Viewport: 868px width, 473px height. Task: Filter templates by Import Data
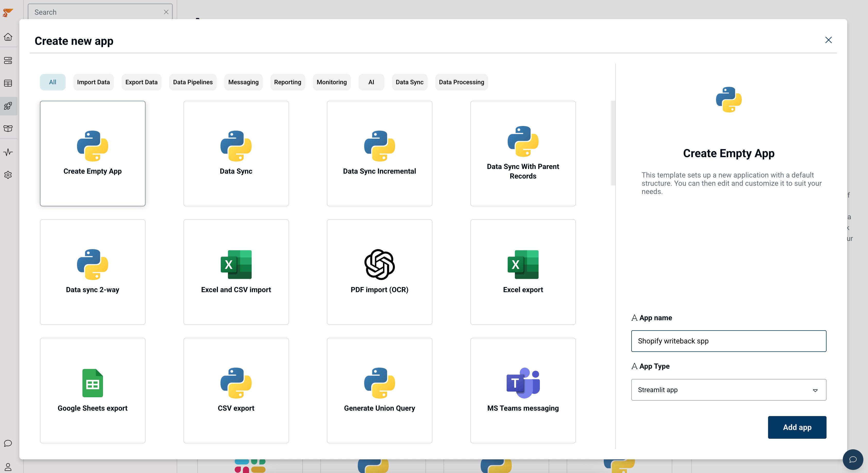tap(93, 82)
